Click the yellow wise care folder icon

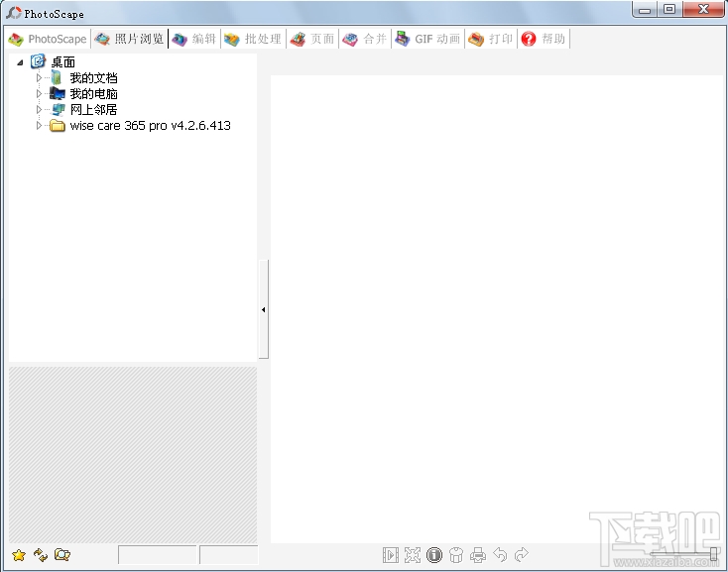58,125
